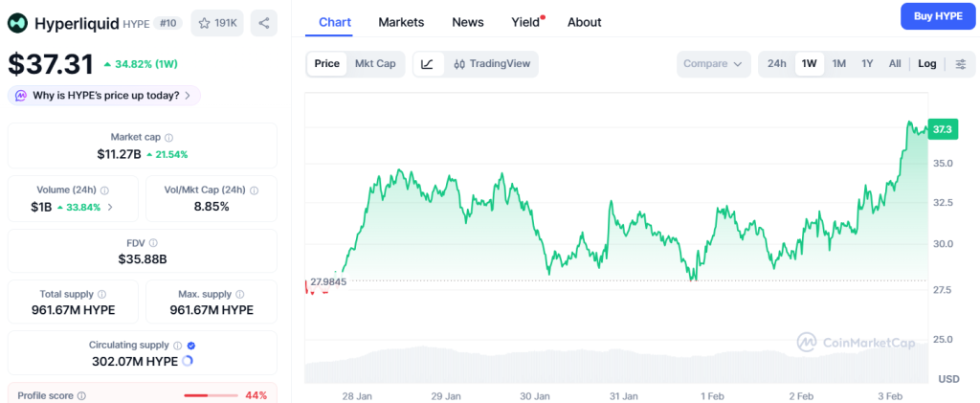
Task: Switch to TradingView candlestick chart
Action: pos(490,64)
